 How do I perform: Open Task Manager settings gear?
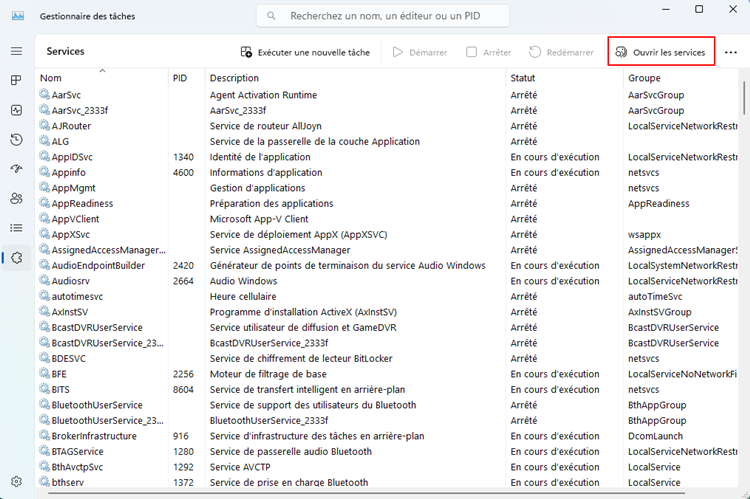pyautogui.click(x=16, y=481)
